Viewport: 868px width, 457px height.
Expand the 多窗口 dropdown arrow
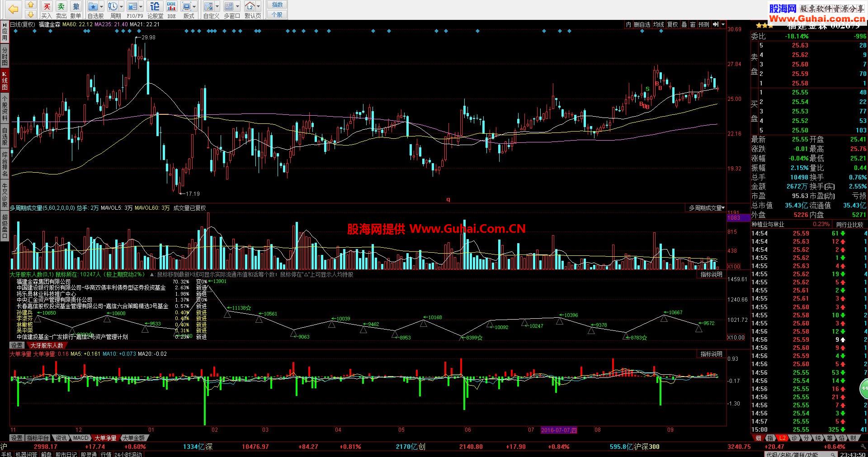pyautogui.click(x=237, y=7)
